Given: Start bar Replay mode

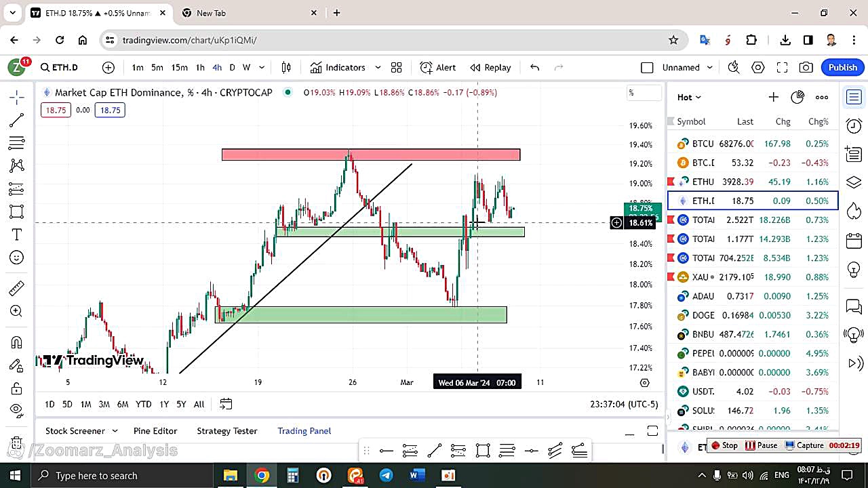Looking at the screenshot, I should tap(490, 67).
